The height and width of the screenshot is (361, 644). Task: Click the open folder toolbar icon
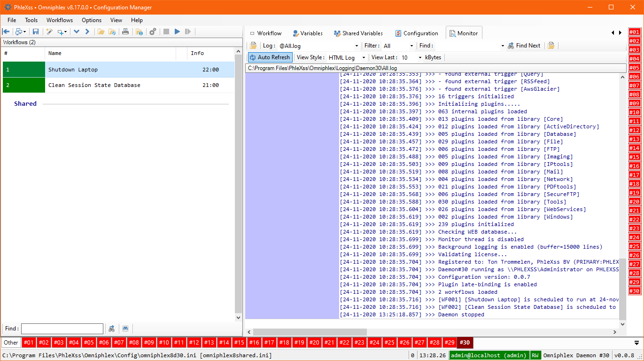[101, 31]
